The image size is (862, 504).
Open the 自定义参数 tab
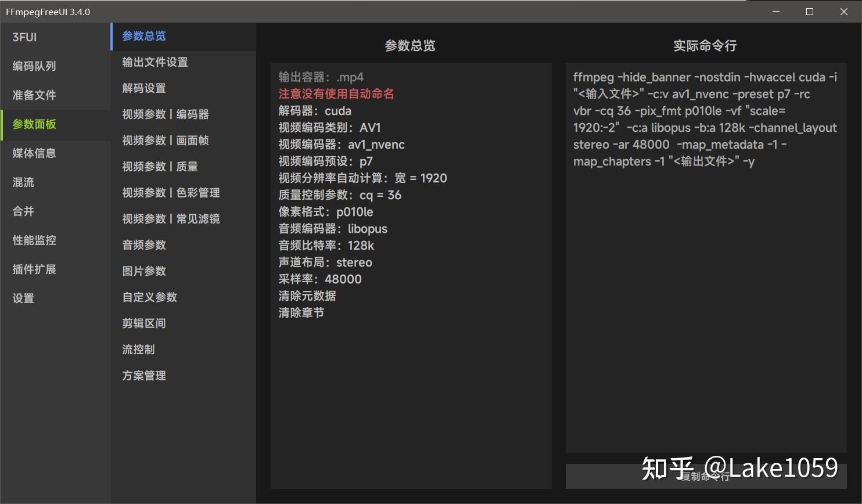pyautogui.click(x=149, y=297)
